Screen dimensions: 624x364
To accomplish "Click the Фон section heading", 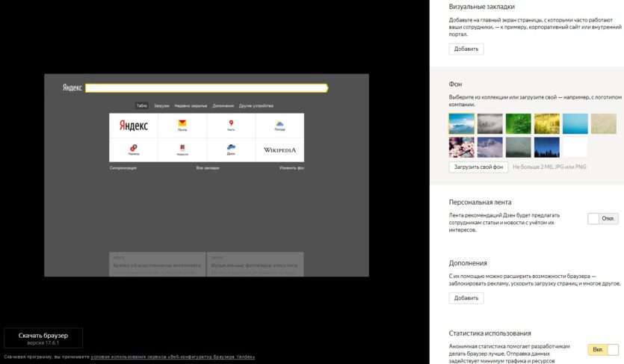I will click(x=455, y=84).
